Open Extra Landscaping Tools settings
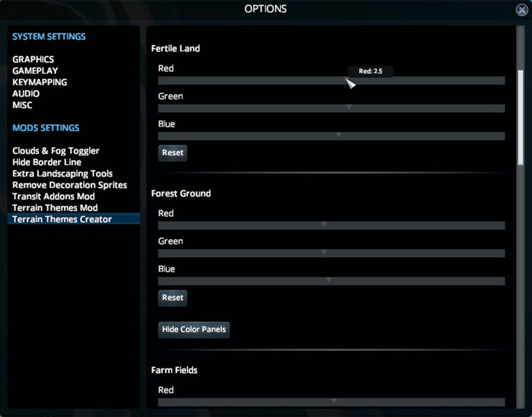Viewport: 532px width, 417px height. 63,174
